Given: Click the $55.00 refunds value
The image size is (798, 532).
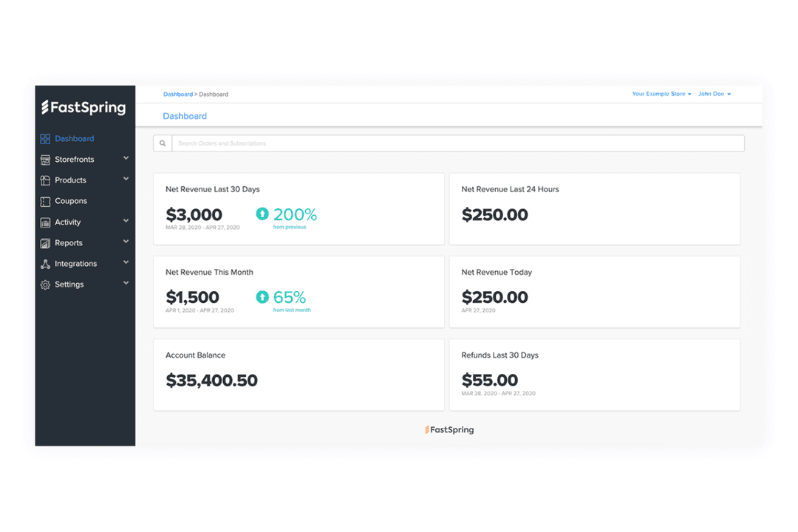Looking at the screenshot, I should 490,381.
